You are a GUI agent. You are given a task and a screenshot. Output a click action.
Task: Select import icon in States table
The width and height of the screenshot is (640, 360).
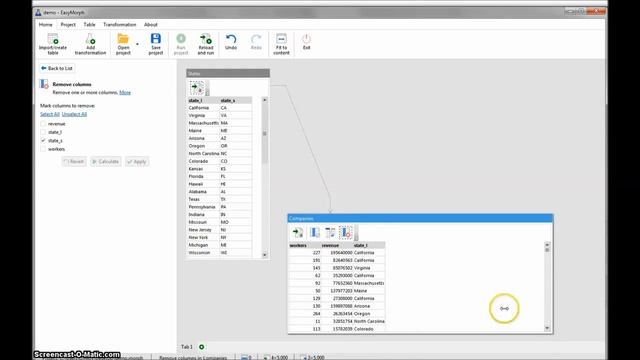coord(198,87)
